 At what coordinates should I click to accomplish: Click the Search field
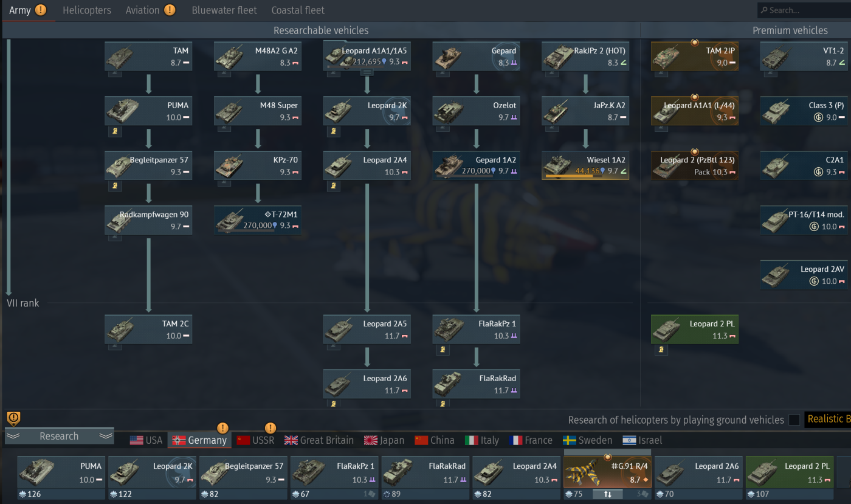tap(804, 10)
